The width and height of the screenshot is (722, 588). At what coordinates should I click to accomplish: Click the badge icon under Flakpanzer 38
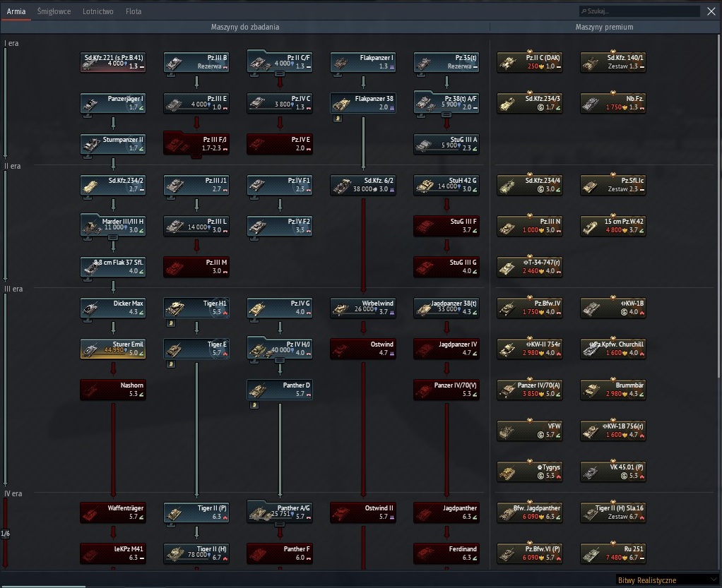338,119
